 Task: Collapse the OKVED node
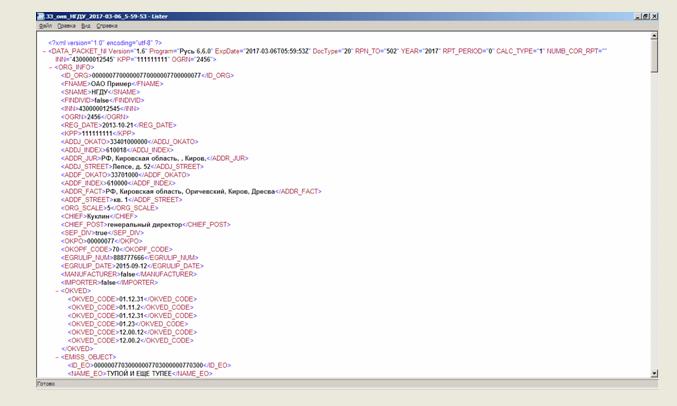tap(57, 291)
